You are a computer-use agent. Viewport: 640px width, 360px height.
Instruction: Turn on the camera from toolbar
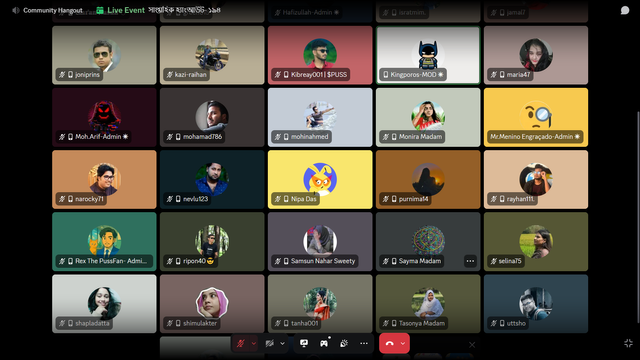click(x=269, y=343)
